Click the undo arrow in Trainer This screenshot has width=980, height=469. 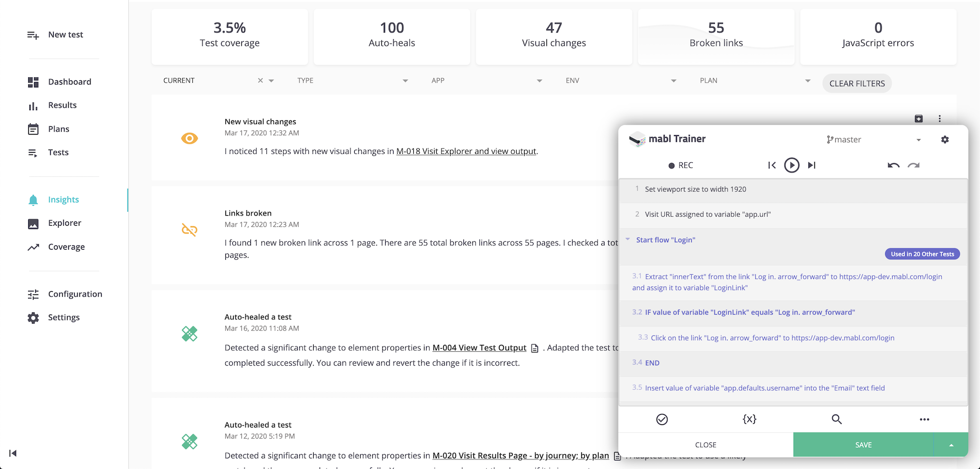[x=893, y=165]
